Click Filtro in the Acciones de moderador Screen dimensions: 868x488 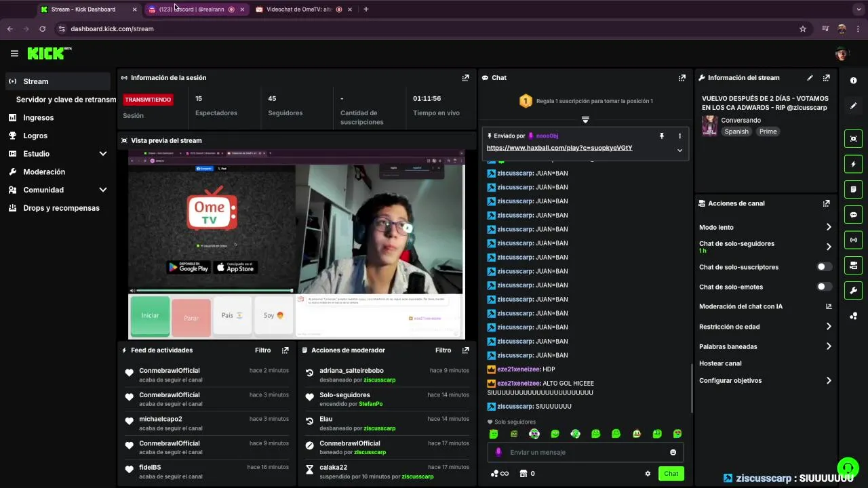pyautogui.click(x=443, y=350)
